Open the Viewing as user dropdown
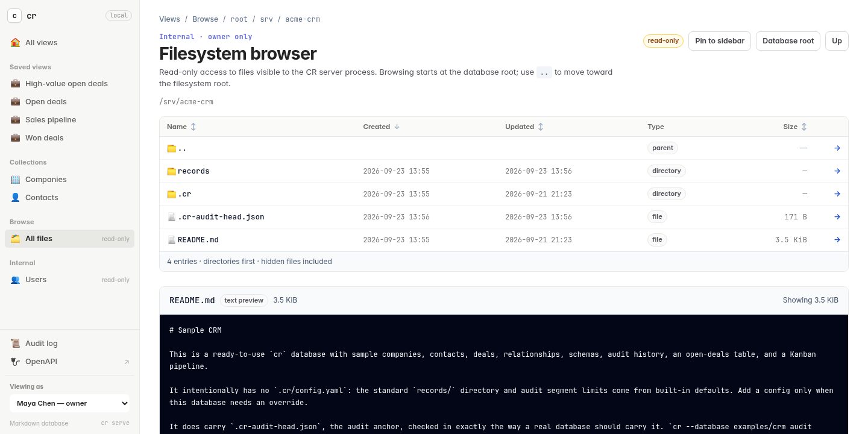 [70, 403]
